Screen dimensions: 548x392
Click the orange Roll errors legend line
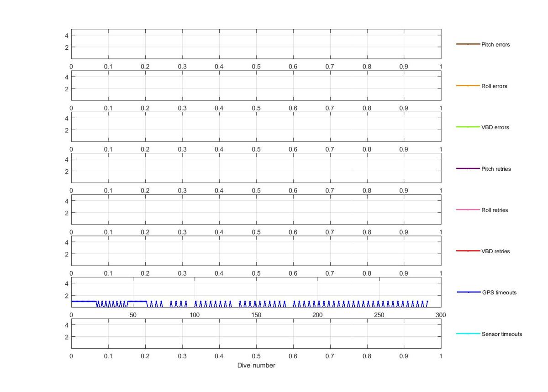[x=468, y=86]
